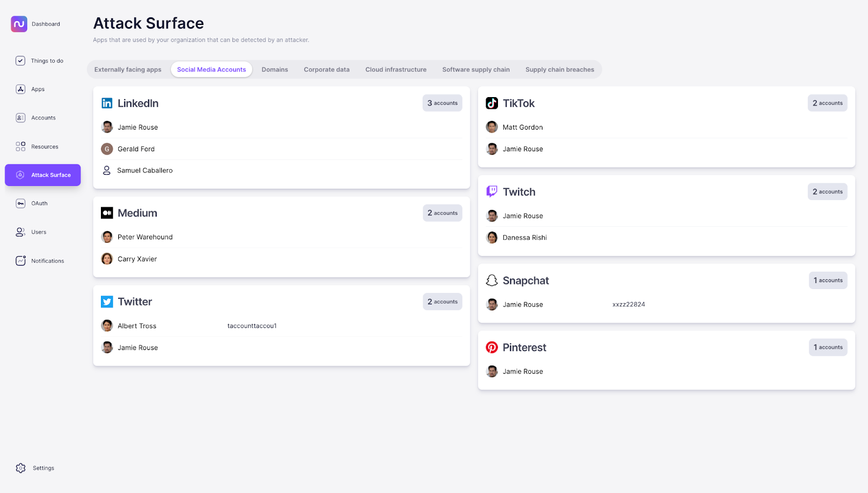The width and height of the screenshot is (868, 493).
Task: Click the TikTok platform icon
Action: pos(492,103)
